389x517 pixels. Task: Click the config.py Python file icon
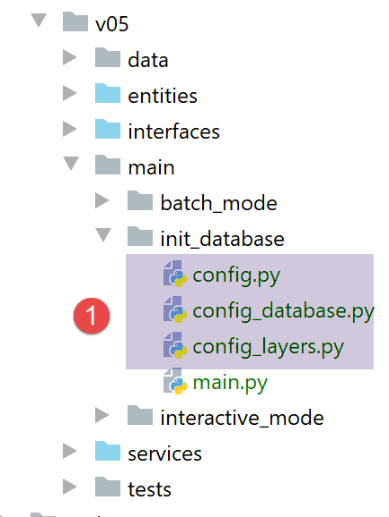tap(175, 273)
